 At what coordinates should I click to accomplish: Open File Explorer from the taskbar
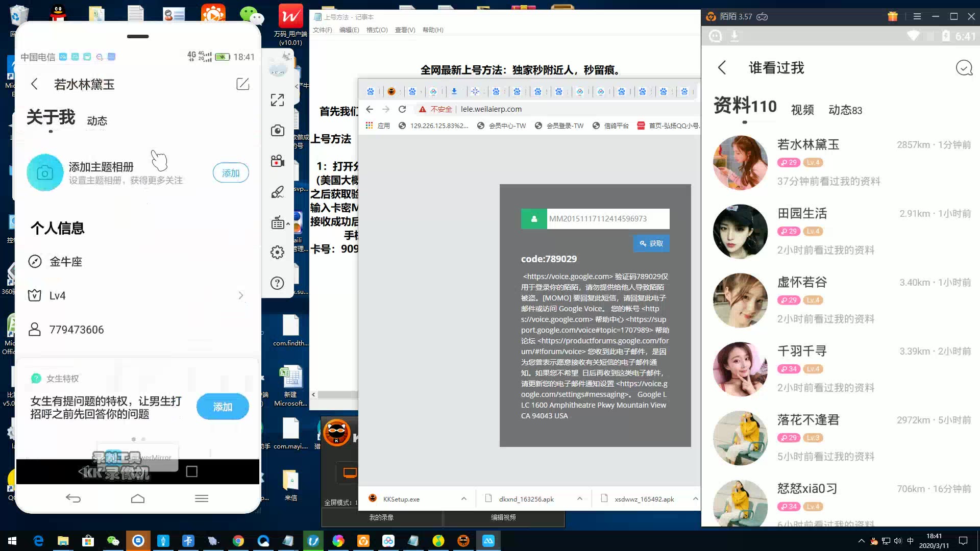pyautogui.click(x=63, y=541)
